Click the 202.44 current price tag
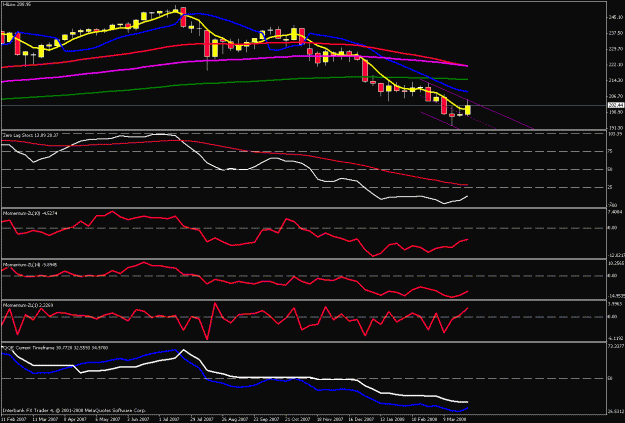625x423 pixels. (616, 105)
